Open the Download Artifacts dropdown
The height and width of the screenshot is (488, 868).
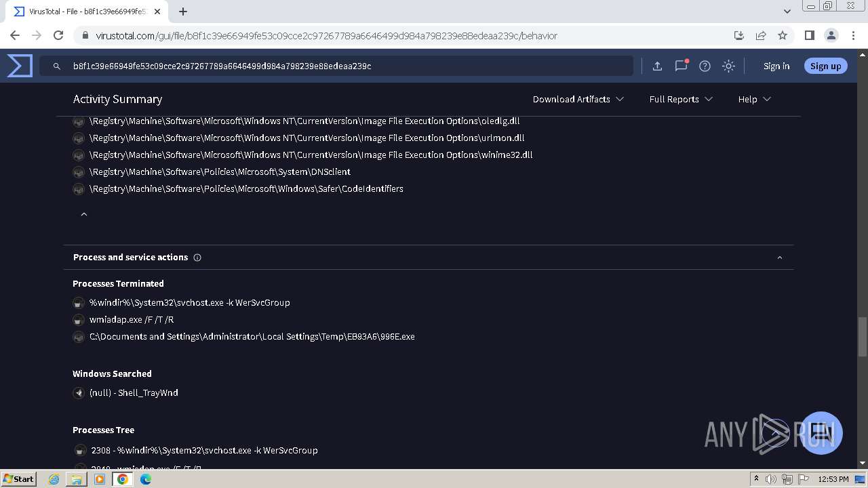tap(578, 99)
